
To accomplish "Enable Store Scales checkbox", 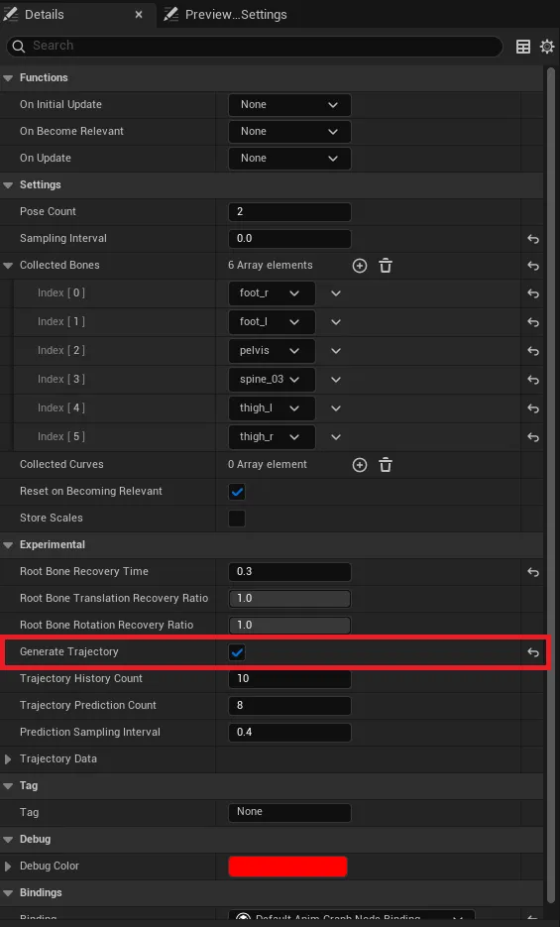I will (237, 519).
